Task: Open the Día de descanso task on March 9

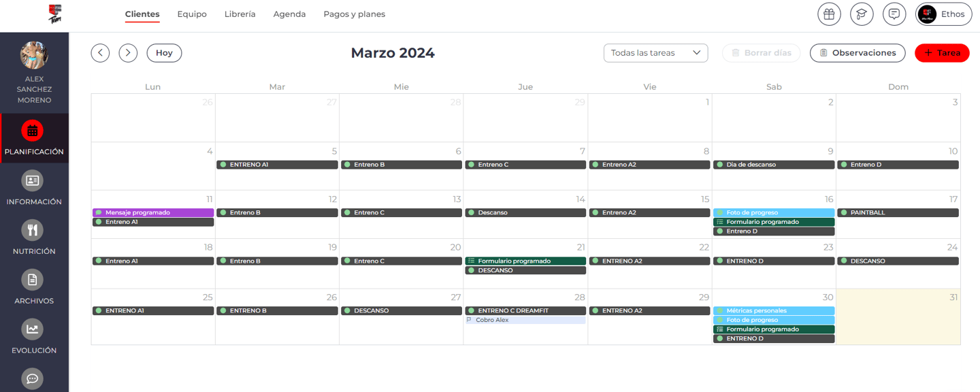Action: pyautogui.click(x=774, y=165)
